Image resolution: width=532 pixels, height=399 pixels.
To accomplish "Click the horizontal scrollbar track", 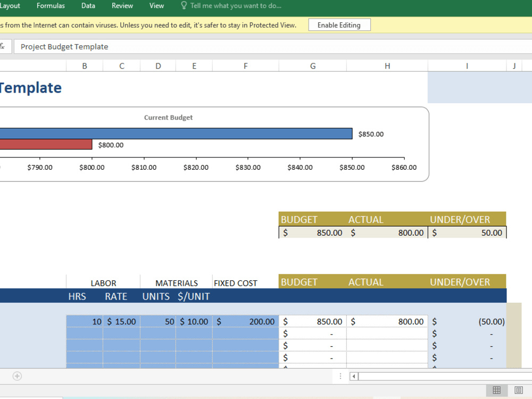I will click(445, 376).
